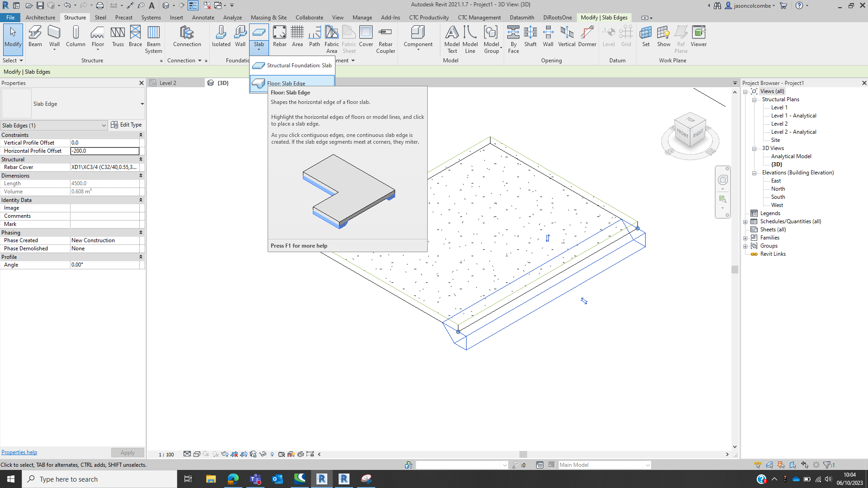This screenshot has height=488, width=868.
Task: Activate the Shaft opening tool
Action: [x=530, y=36]
